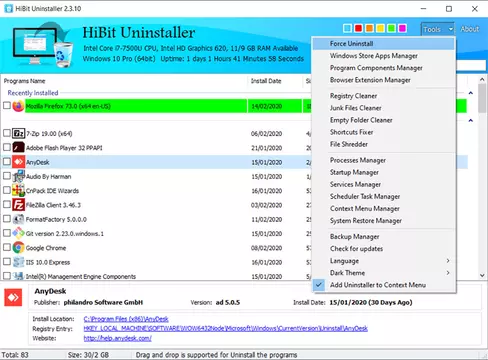Click the FormatFactory program icon
488x360 pixels.
click(x=18, y=219)
